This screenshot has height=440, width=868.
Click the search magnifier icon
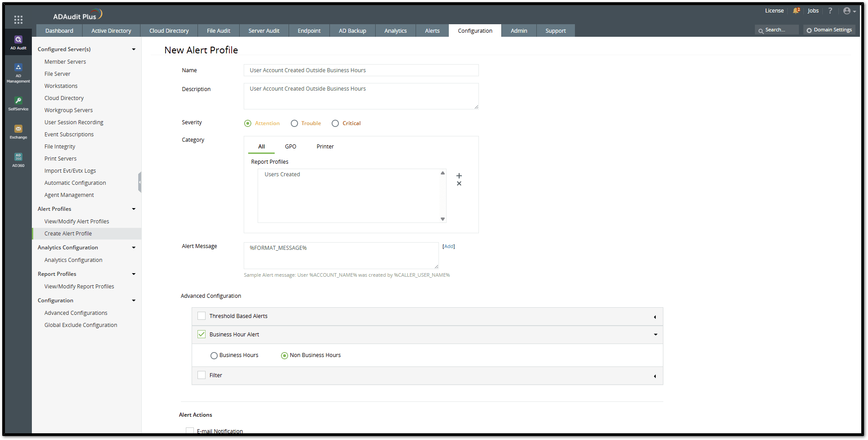coord(761,31)
